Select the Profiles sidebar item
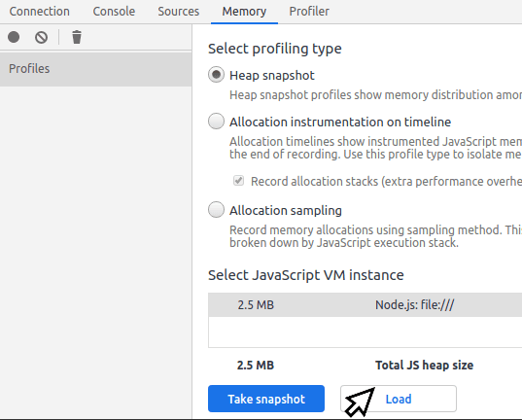This screenshot has width=522, height=420. point(96,69)
